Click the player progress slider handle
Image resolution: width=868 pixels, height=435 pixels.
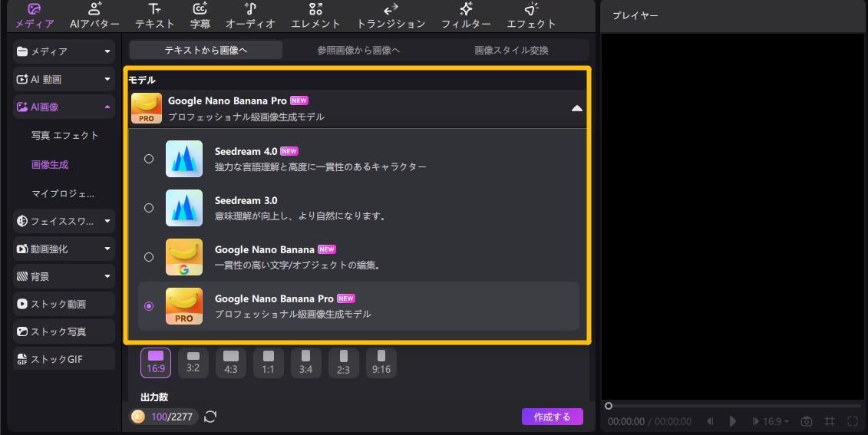(609, 406)
